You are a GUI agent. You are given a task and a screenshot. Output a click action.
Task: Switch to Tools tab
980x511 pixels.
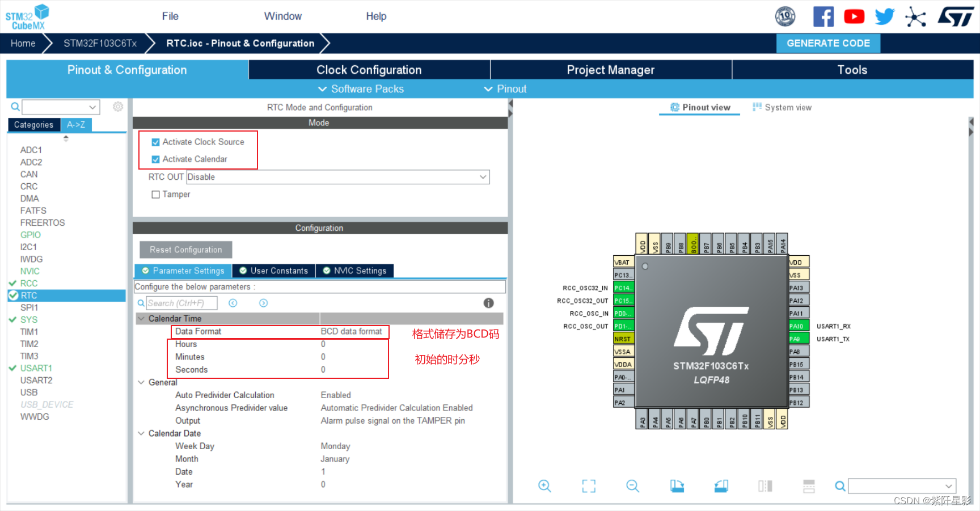852,70
